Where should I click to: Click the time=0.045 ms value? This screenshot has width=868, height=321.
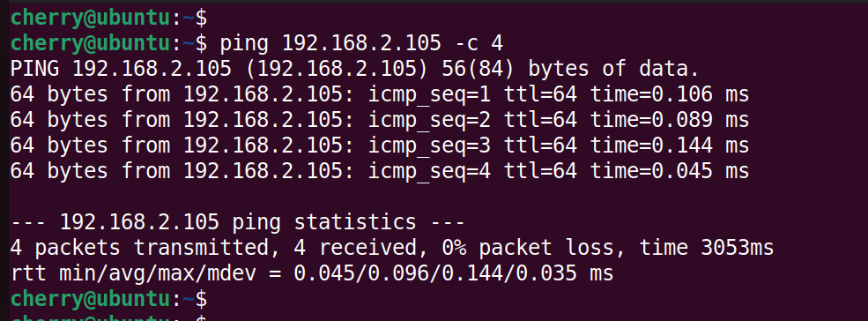pyautogui.click(x=670, y=171)
